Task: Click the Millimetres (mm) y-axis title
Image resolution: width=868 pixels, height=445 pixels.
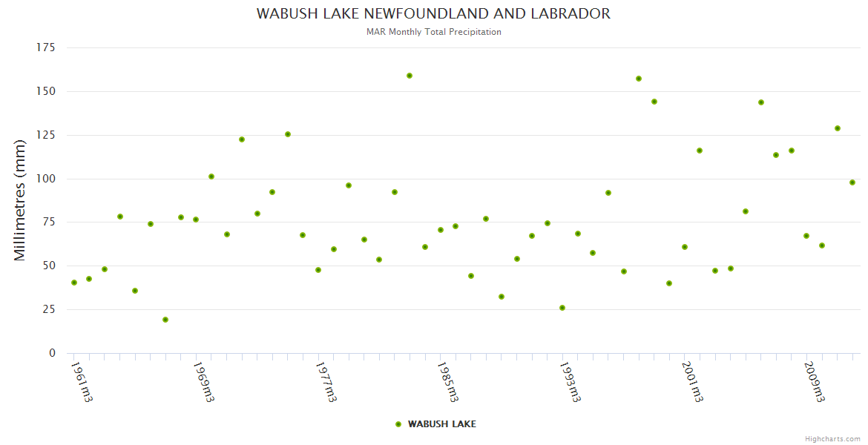Action: pos(20,200)
